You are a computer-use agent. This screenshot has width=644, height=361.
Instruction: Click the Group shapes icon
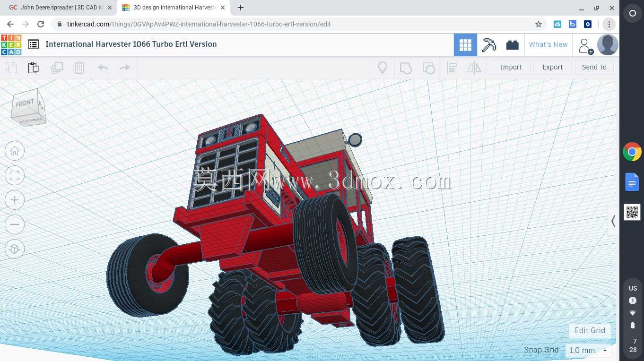406,68
